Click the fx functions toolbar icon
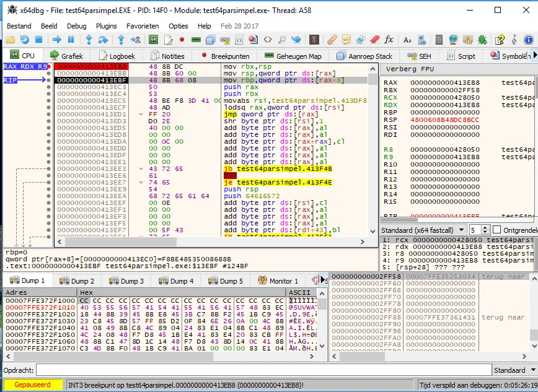538x392 pixels. 389,40
